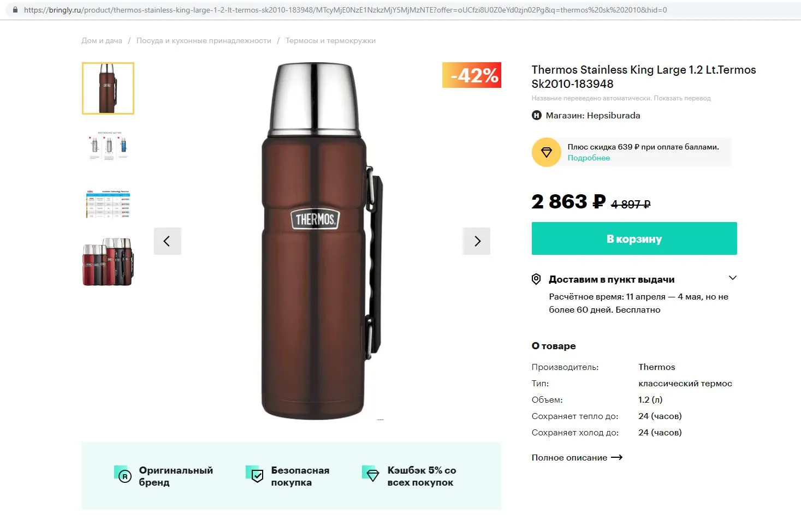Add the thermos to cart with В корзину
The height and width of the screenshot is (532, 801).
click(x=634, y=238)
